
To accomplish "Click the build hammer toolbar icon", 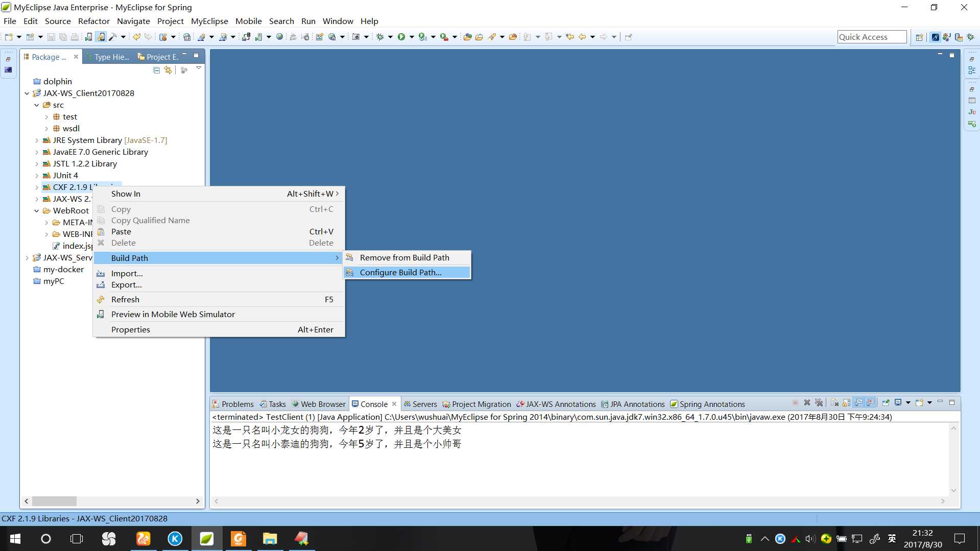I will [x=113, y=37].
